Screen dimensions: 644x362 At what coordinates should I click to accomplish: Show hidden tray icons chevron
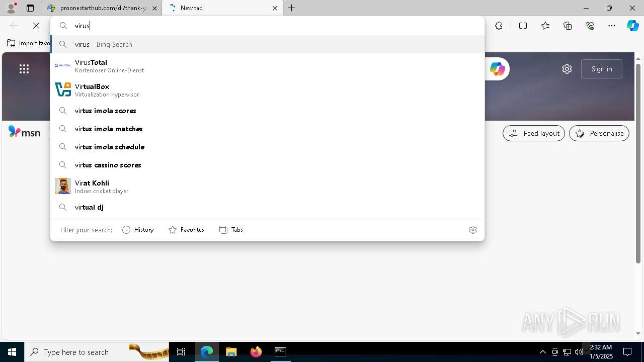tap(542, 352)
